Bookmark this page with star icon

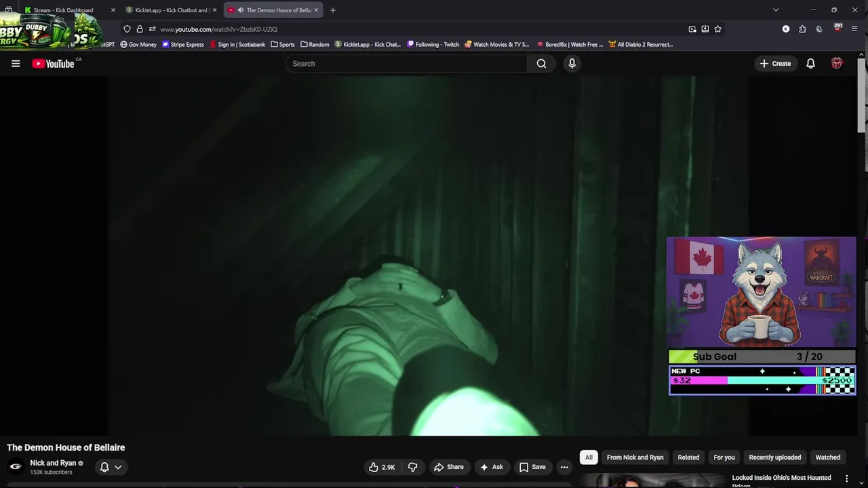718,29
